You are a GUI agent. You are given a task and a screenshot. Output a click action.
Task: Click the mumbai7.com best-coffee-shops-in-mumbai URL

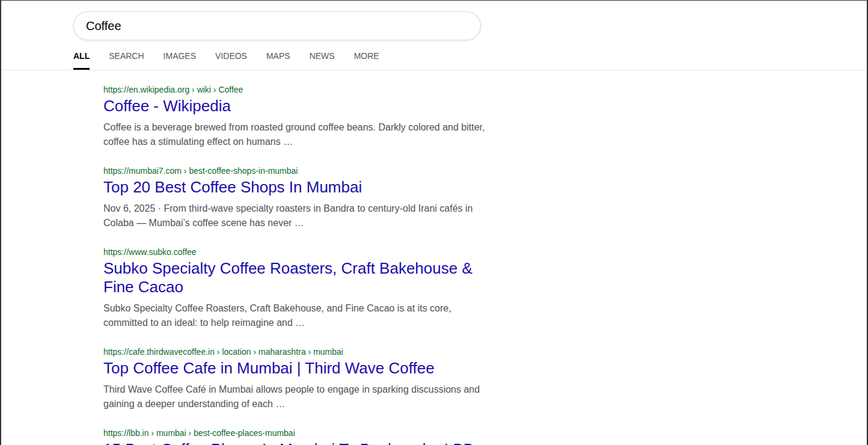point(201,171)
